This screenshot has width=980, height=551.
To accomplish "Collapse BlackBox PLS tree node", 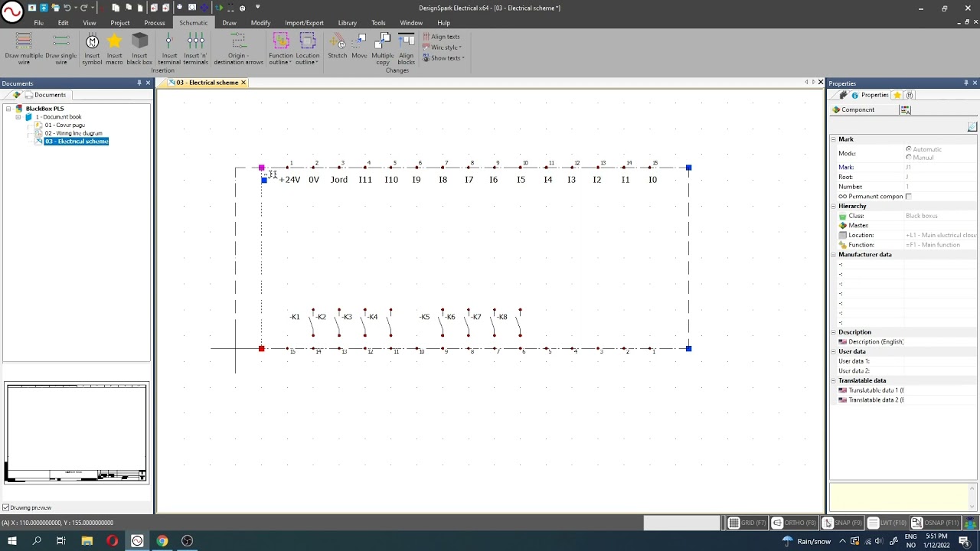I will (8, 109).
